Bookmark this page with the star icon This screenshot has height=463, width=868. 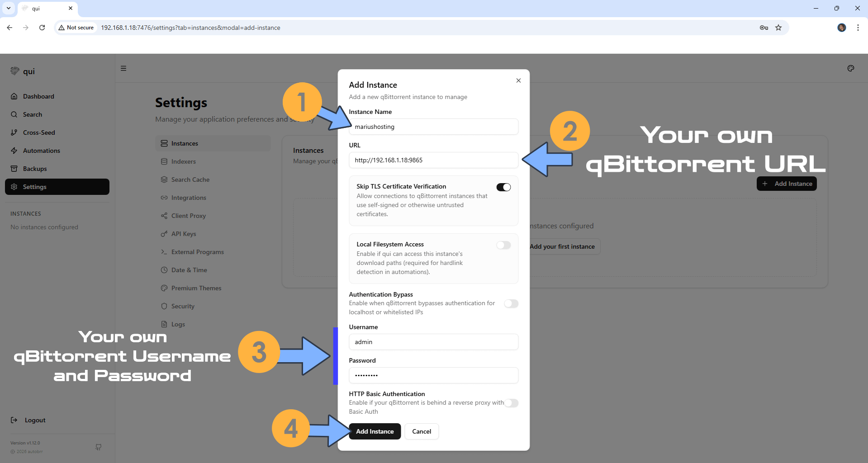point(778,28)
